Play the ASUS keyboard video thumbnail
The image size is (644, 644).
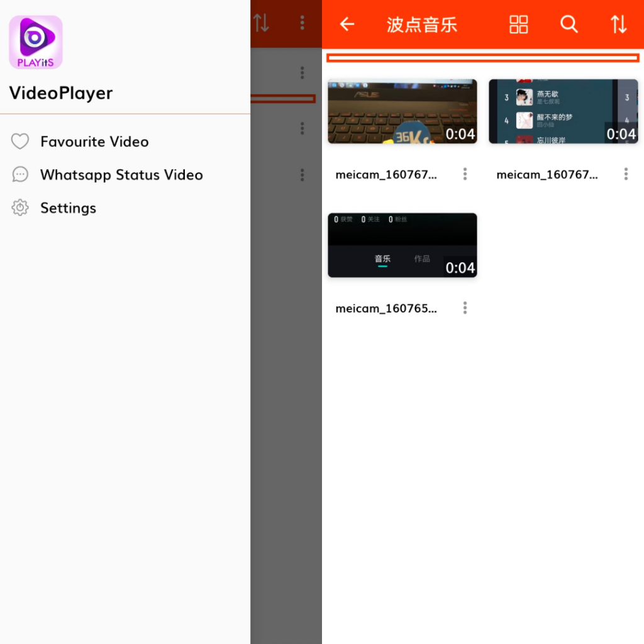(x=402, y=111)
